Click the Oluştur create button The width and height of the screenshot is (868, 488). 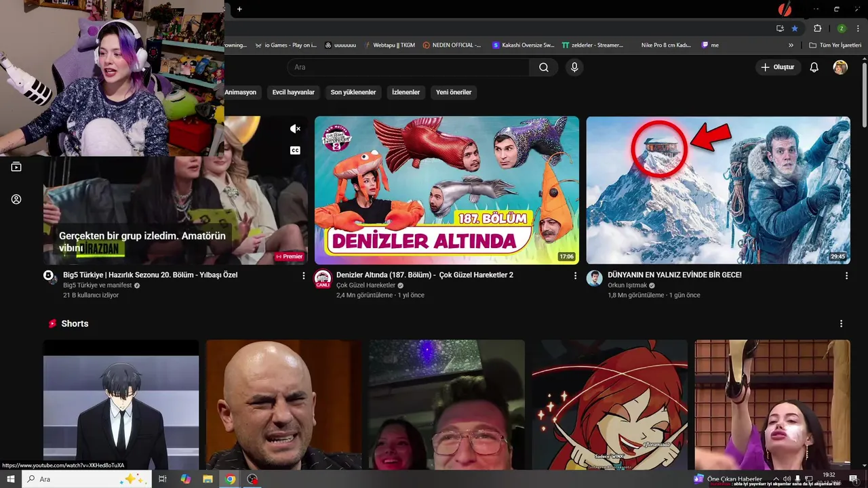point(778,67)
